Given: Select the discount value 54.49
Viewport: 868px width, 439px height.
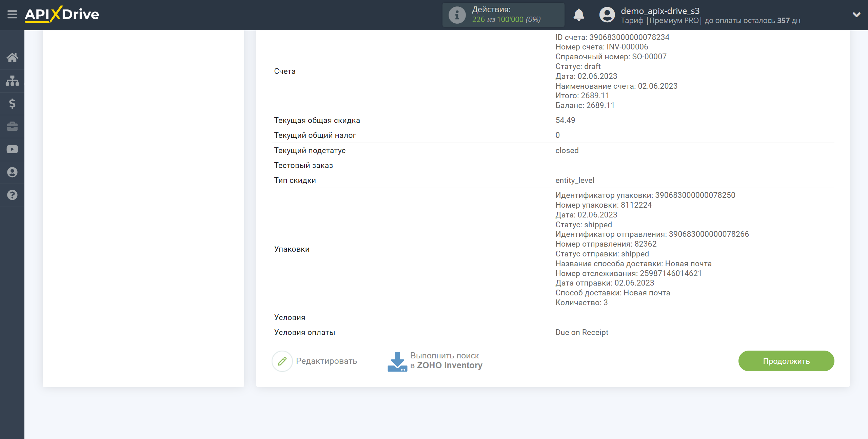Looking at the screenshot, I should 565,120.
